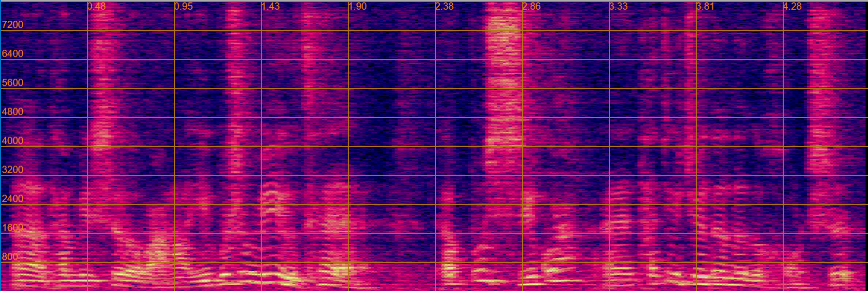Viewport: 868px width, 291px height.
Task: Click the 2.38 time label
Action: [445, 6]
